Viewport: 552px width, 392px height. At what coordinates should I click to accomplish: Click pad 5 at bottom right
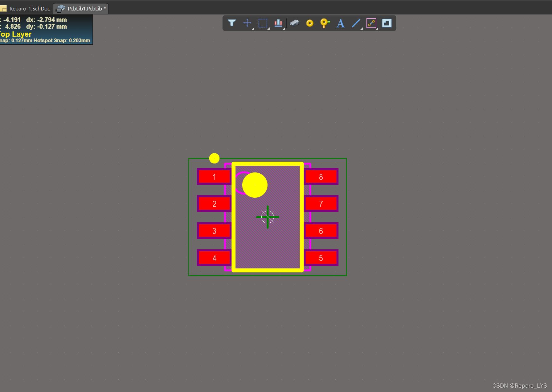click(321, 258)
